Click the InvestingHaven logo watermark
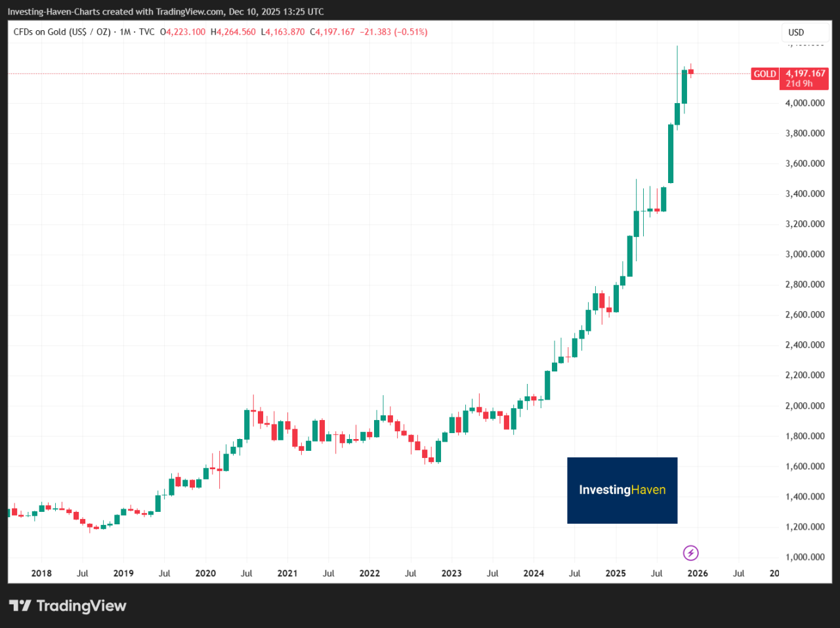This screenshot has width=840, height=628. (x=621, y=490)
